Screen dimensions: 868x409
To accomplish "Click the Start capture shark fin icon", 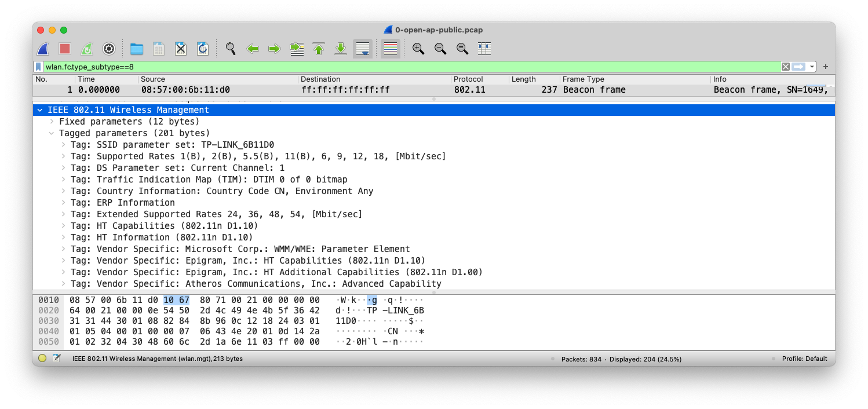I will click(x=43, y=49).
